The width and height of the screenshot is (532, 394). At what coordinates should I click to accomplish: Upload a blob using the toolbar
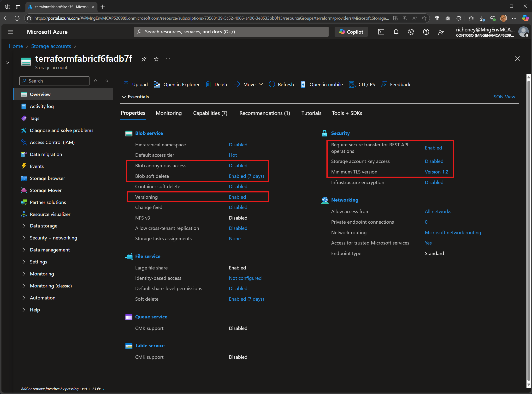point(136,84)
